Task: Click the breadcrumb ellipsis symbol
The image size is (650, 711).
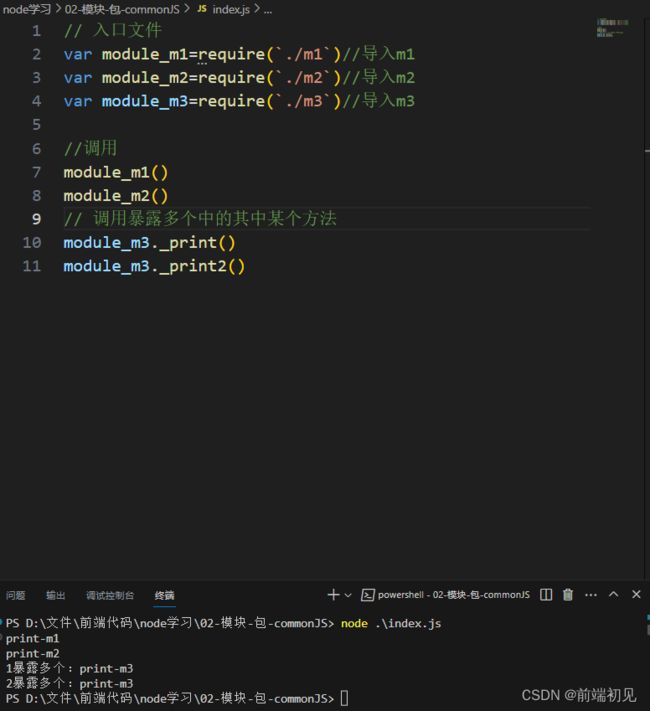Action: point(268,10)
